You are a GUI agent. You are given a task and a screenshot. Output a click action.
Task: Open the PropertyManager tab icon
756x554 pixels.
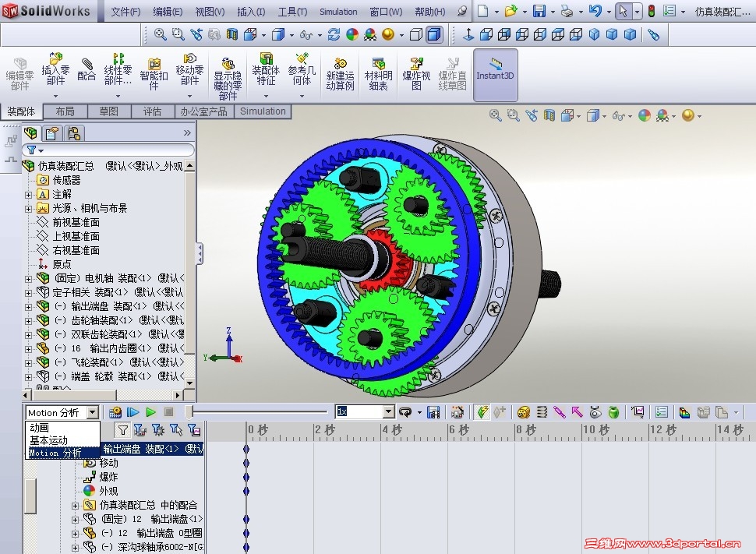52,133
